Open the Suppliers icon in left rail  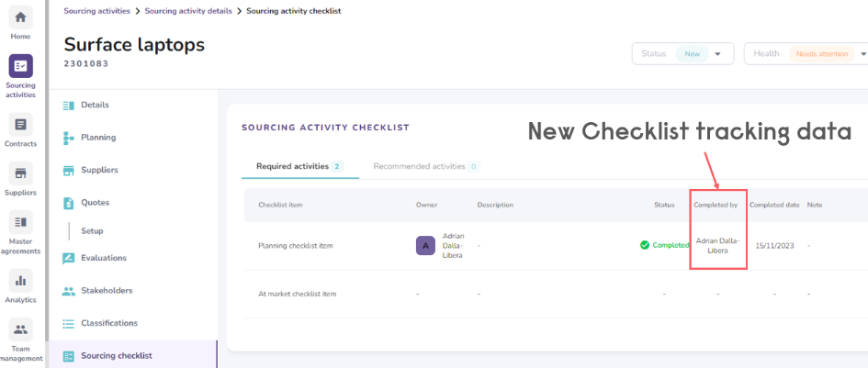tap(20, 173)
